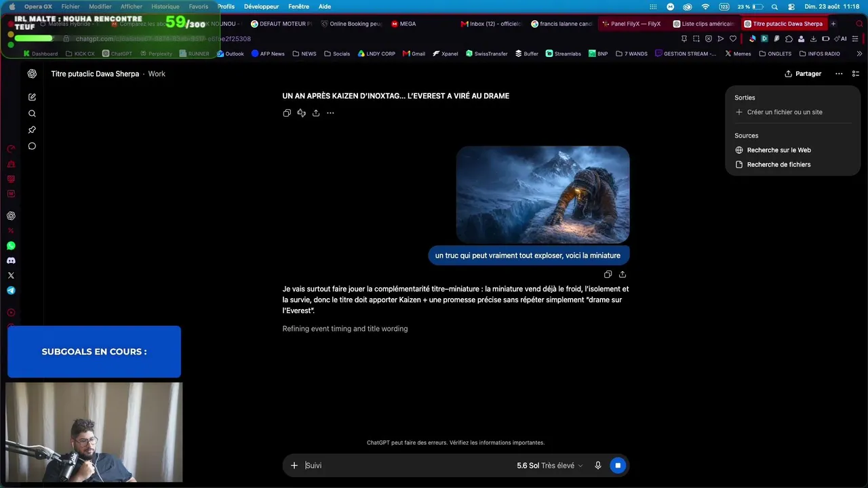Open the downloads icon in Opera toolbar
Screen dimensions: 868x488
point(813,39)
